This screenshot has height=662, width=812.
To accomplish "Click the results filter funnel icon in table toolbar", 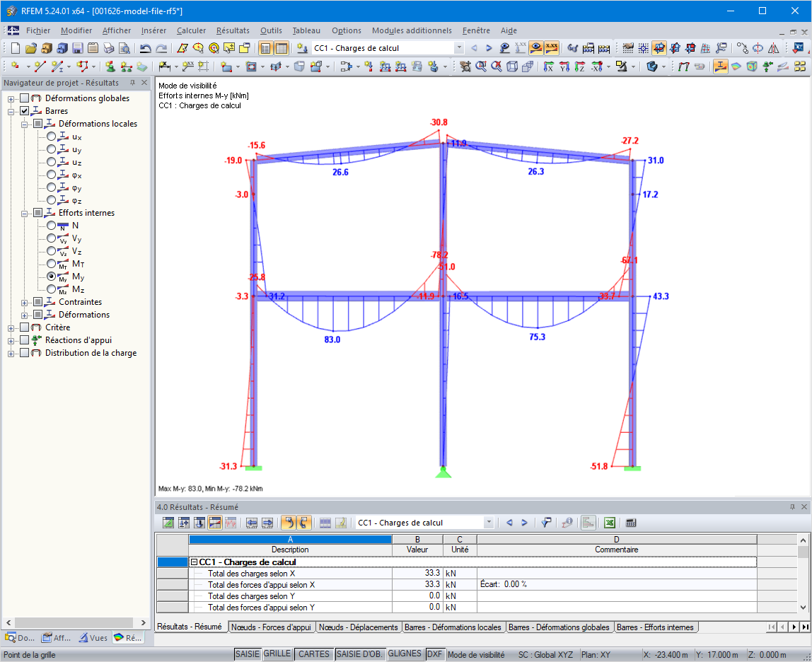I will (546, 523).
